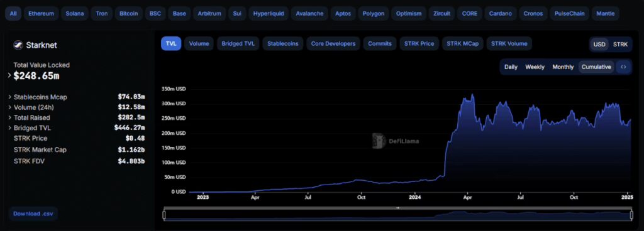The height and width of the screenshot is (231, 644).
Task: Click the STRK FDV value $4.803b
Action: point(131,161)
